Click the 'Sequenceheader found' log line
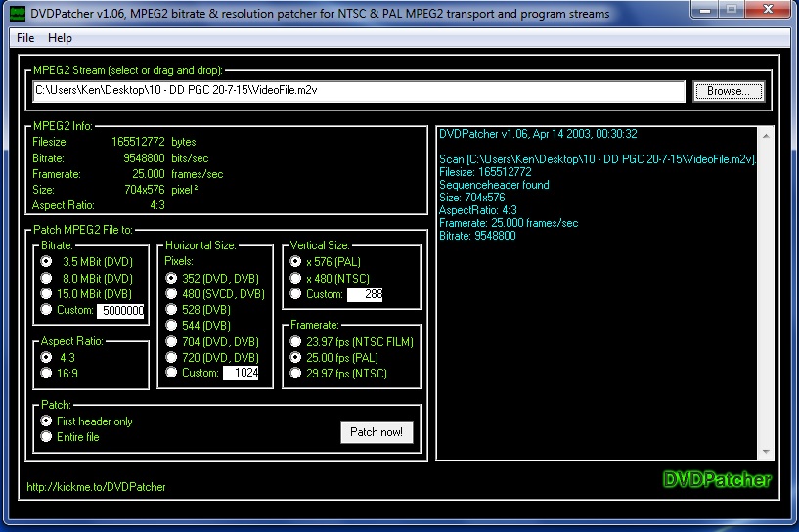 (494, 185)
